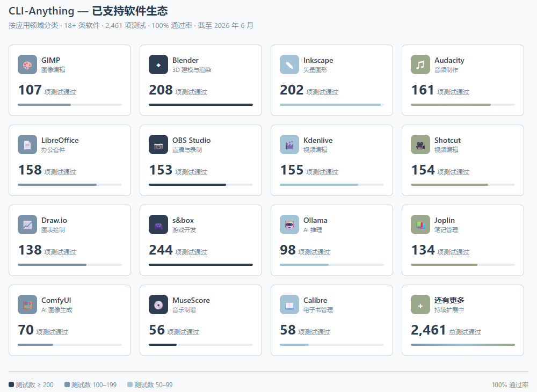This screenshot has width=537, height=392.
Task: Select the Kdenlive card title
Action: [x=318, y=140]
